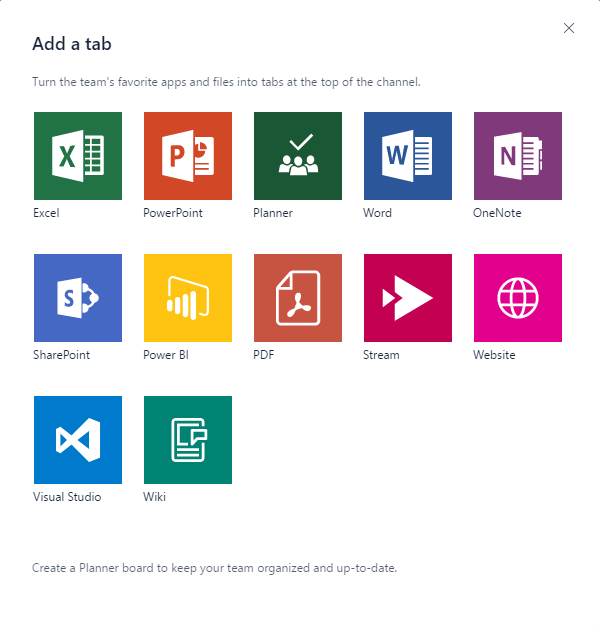600x626 pixels.
Task: Click the "SharePoint" text label
Action: (61, 355)
